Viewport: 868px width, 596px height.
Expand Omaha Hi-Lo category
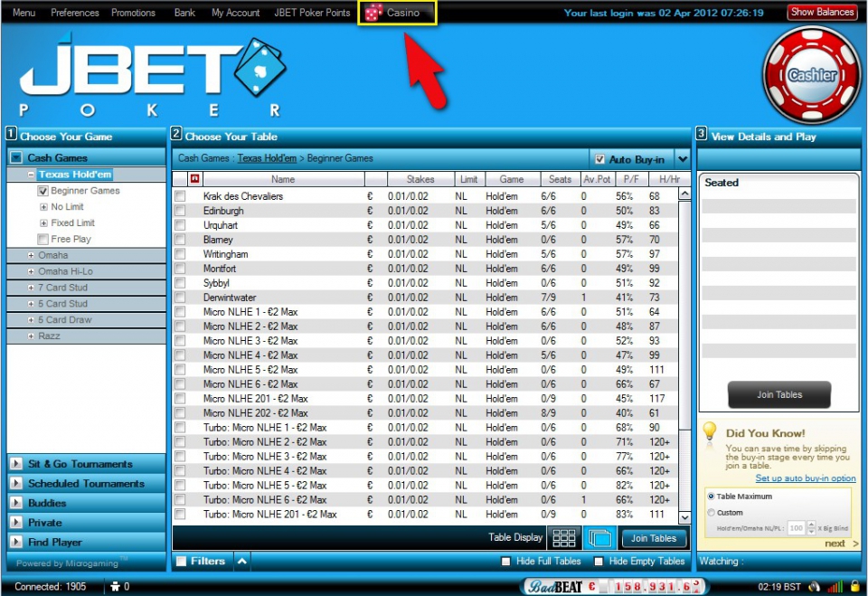(x=31, y=271)
